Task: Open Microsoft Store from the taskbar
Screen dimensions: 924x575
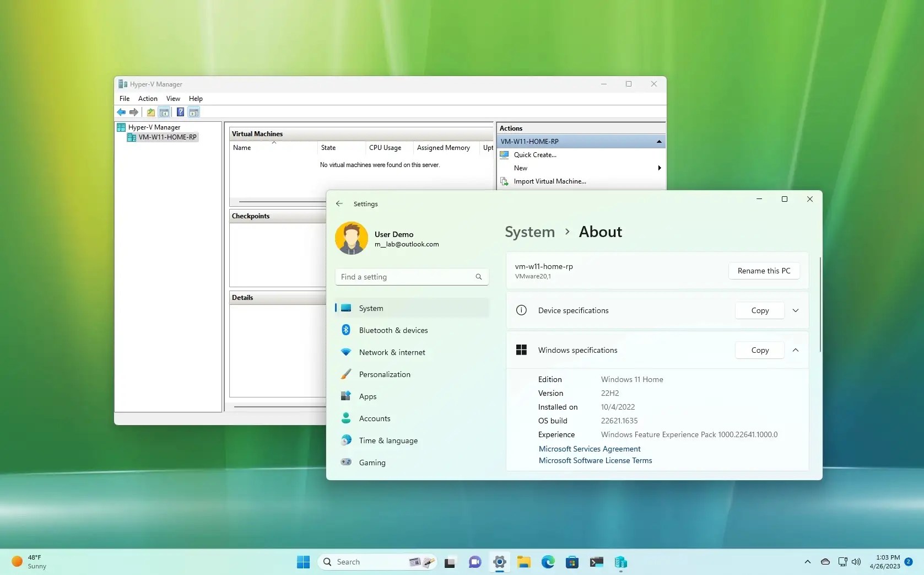Action: (572, 562)
